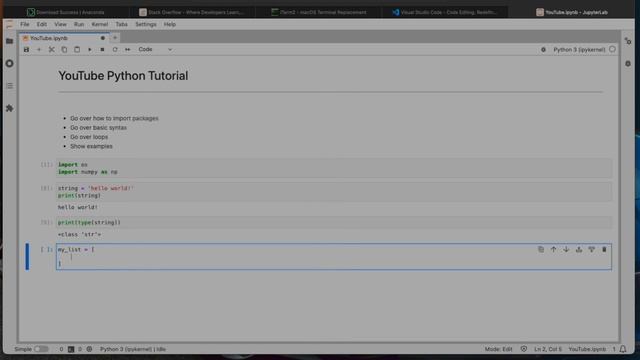Open the Edit menu
The image size is (640, 360).
42,24
